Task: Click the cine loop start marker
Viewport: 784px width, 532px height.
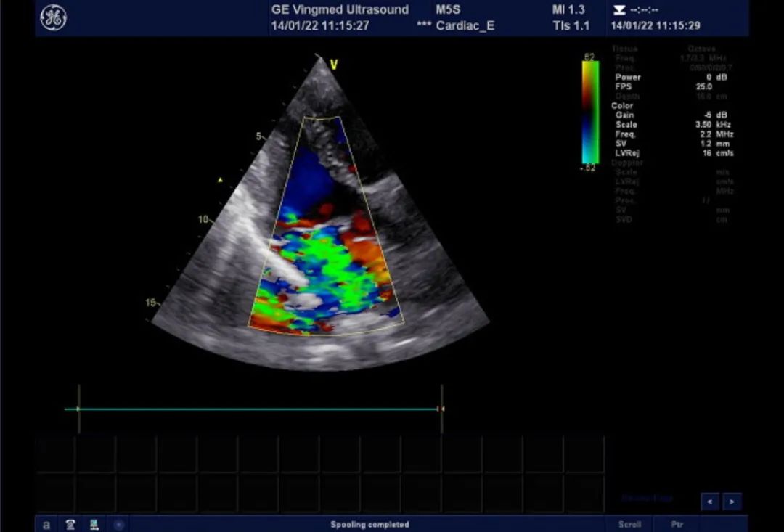Action: 78,409
